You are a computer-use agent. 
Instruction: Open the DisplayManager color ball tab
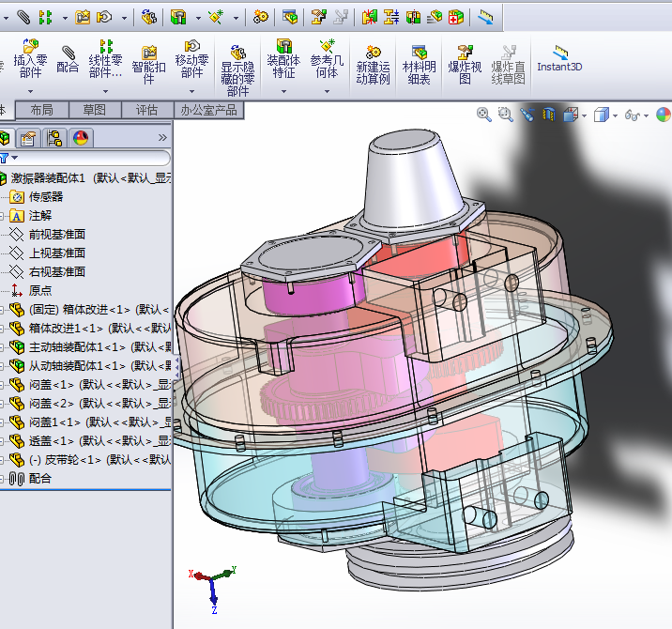(x=81, y=138)
